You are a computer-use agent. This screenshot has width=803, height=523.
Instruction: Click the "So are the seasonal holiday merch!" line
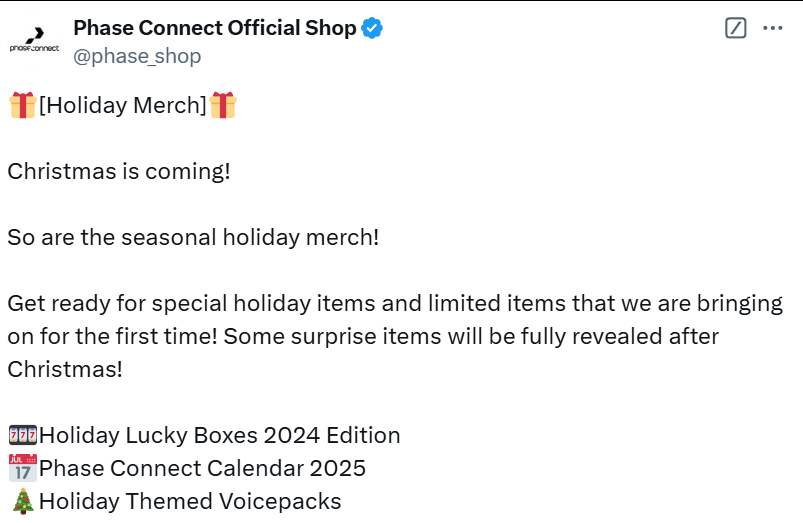click(x=193, y=237)
